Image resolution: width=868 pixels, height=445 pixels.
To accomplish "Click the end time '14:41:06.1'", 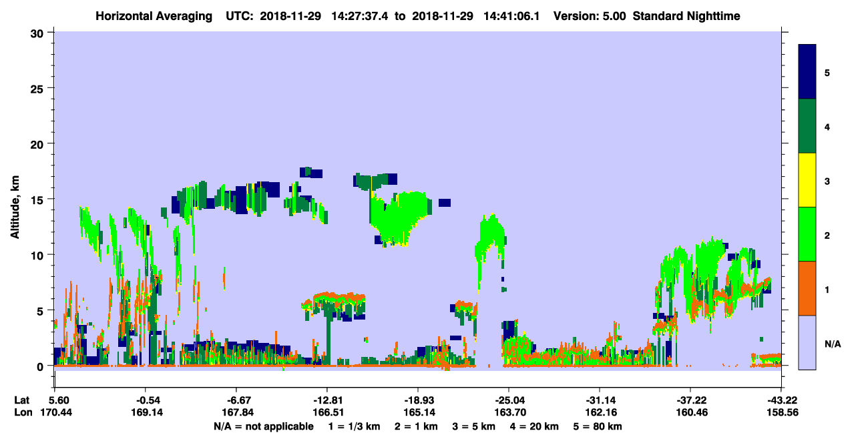I will coord(513,16).
